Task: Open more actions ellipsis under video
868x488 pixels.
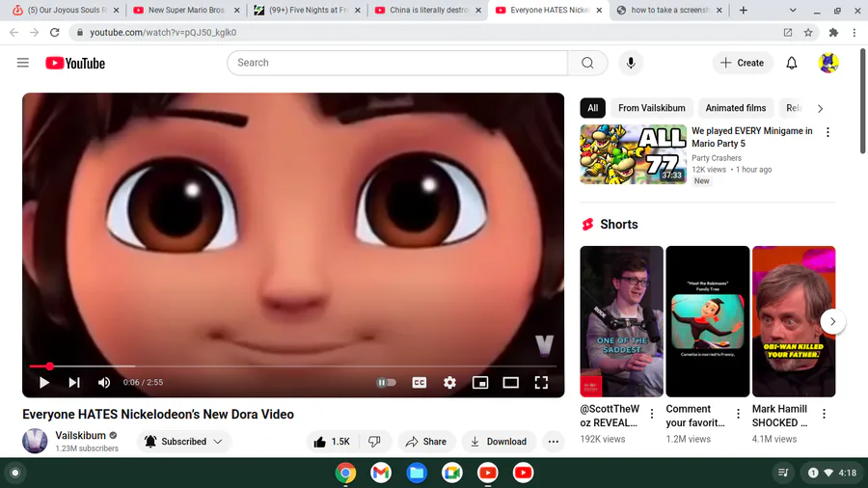Action: click(553, 442)
